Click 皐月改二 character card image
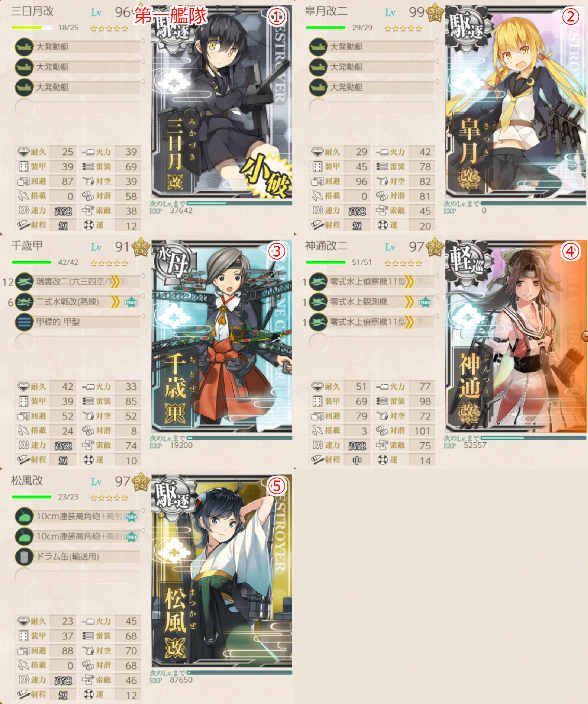The image size is (588, 704). (516, 102)
